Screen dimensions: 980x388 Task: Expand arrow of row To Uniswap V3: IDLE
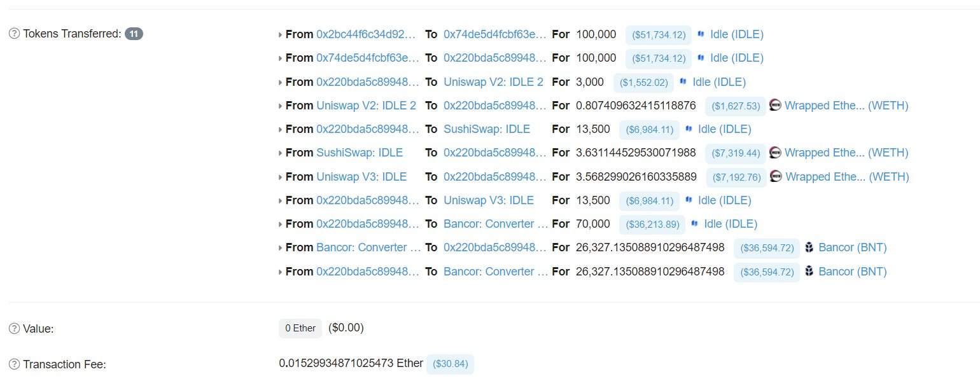point(281,201)
